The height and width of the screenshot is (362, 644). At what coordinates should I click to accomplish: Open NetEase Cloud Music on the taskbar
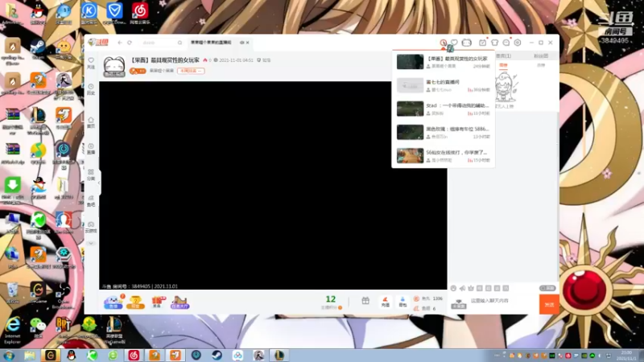coord(134,355)
